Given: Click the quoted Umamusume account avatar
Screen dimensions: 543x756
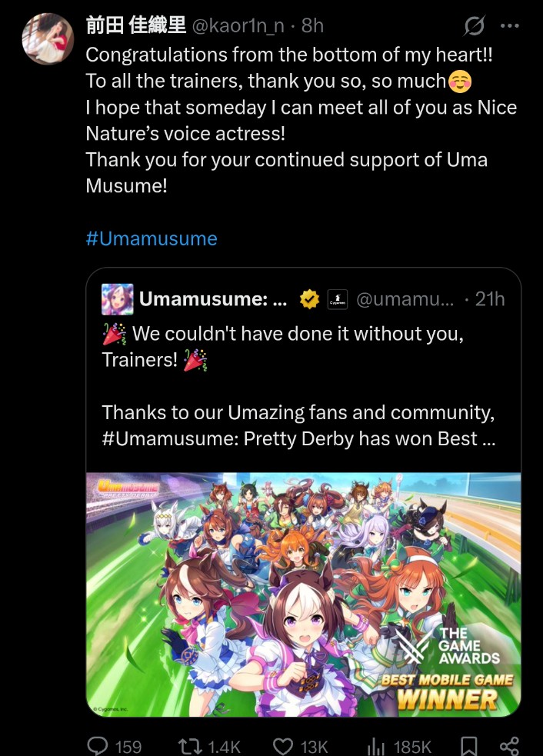Looking at the screenshot, I should coord(117,299).
